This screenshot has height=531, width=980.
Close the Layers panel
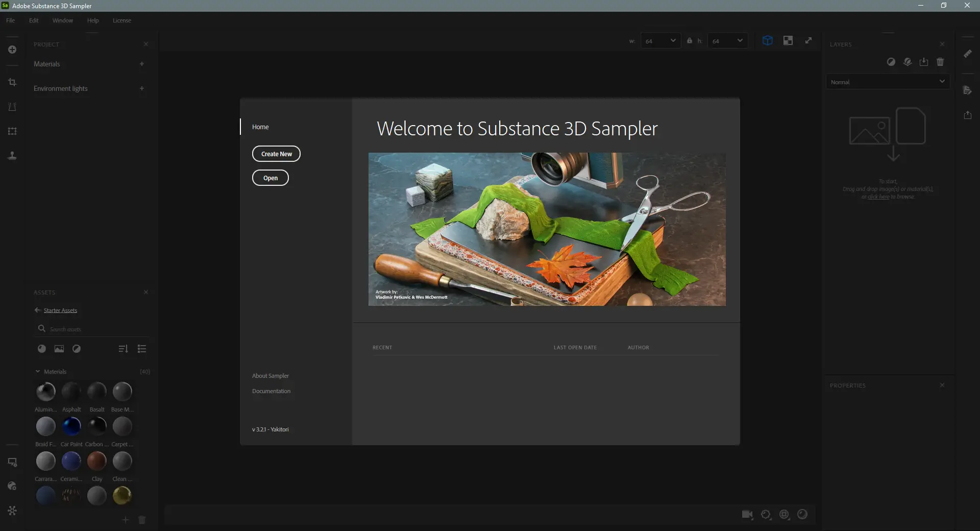click(942, 44)
